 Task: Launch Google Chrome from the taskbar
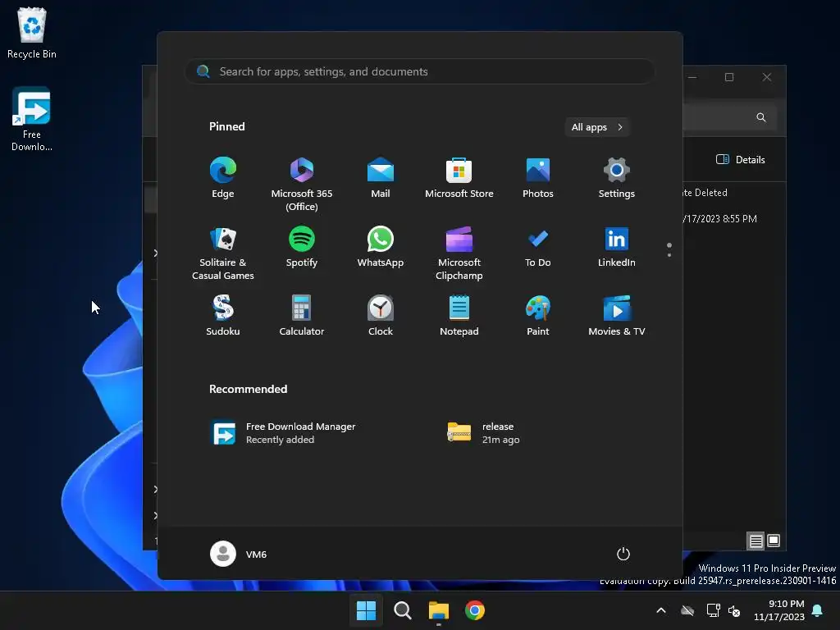(x=475, y=610)
